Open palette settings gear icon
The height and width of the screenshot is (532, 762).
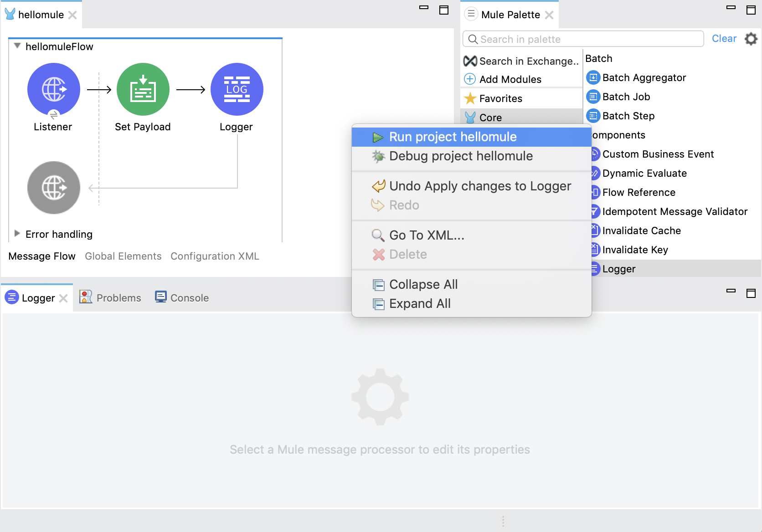[751, 39]
